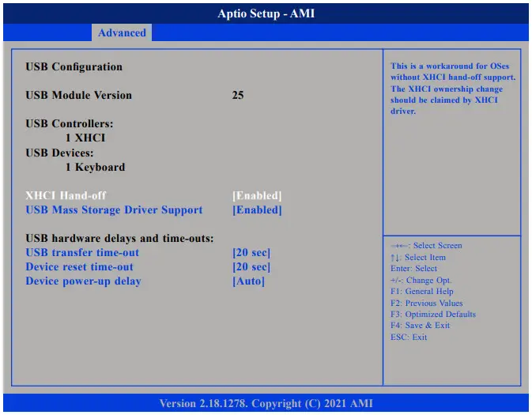This screenshot has width=532, height=415.
Task: Click the +/-: Change Opt. hint
Action: point(421,280)
